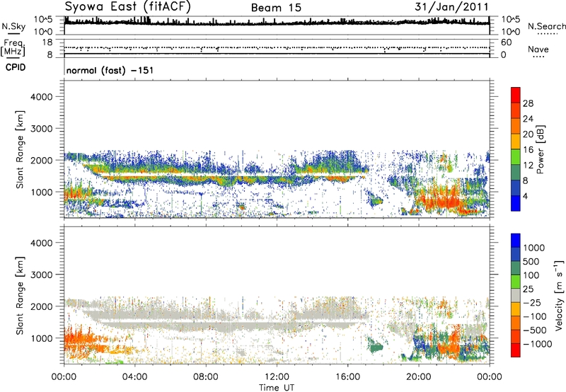Click the date '31/Jan/2011'
This screenshot has width=566, height=392.
(x=451, y=6)
